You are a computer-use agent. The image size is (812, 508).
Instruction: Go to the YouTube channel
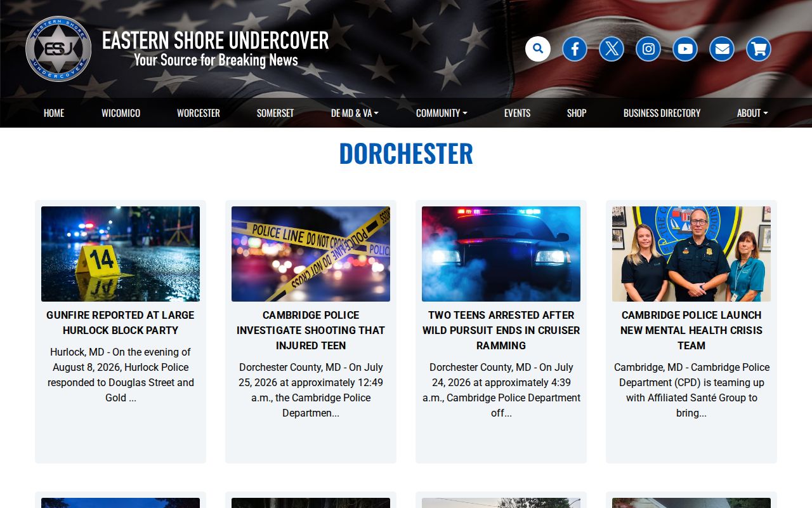pos(685,49)
